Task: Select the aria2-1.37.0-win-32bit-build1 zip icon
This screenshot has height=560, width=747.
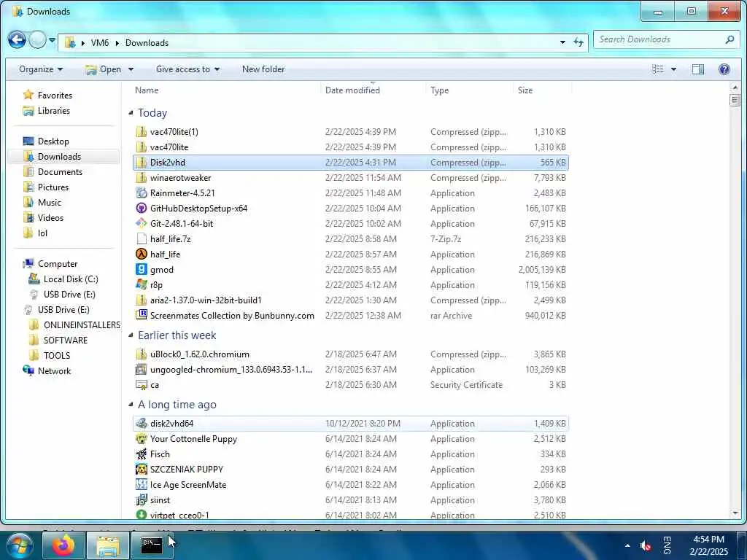Action: click(x=141, y=300)
